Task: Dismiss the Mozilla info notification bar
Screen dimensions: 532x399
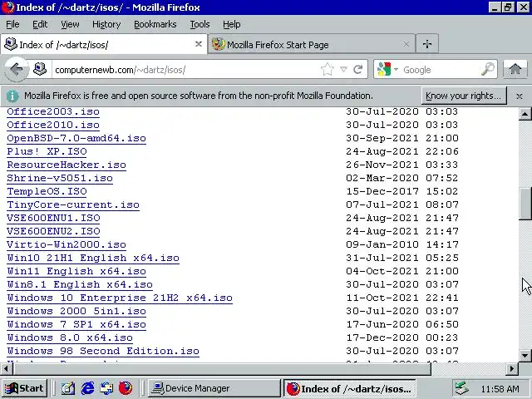Action: (x=519, y=96)
